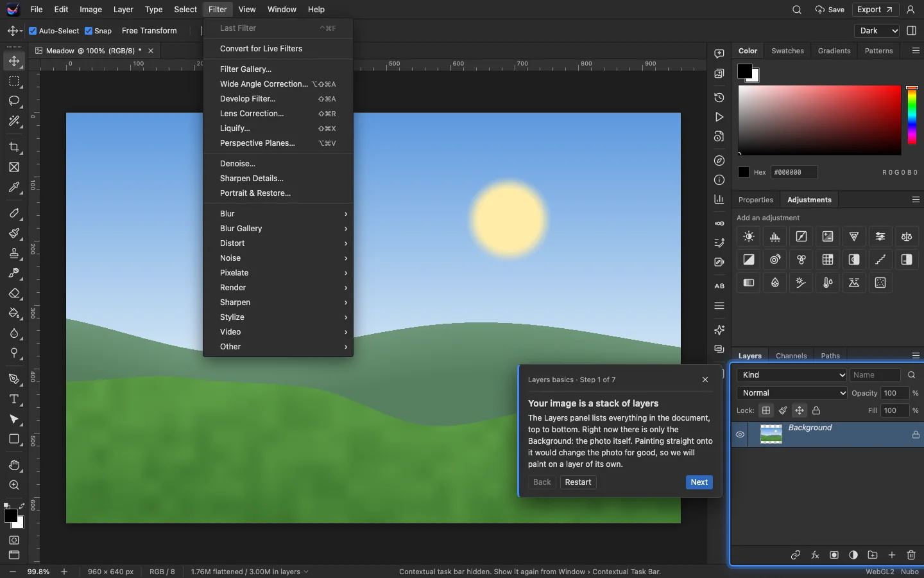Select the Lasso tool
The width and height of the screenshot is (924, 578).
coord(14,101)
